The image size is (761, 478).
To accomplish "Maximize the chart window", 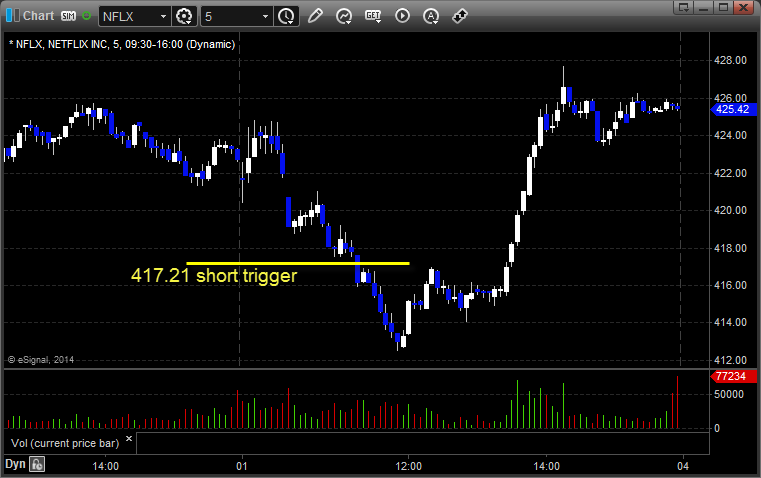I will click(x=723, y=7).
